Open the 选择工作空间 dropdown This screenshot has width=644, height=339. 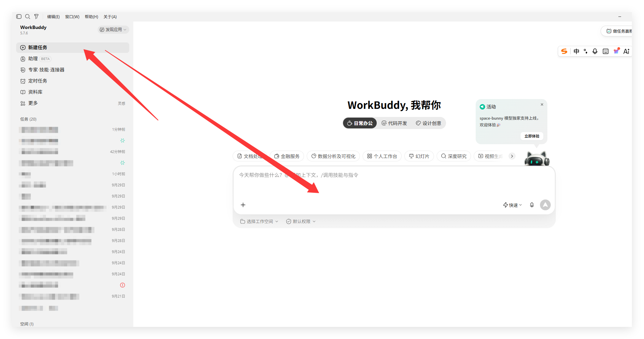(x=259, y=222)
